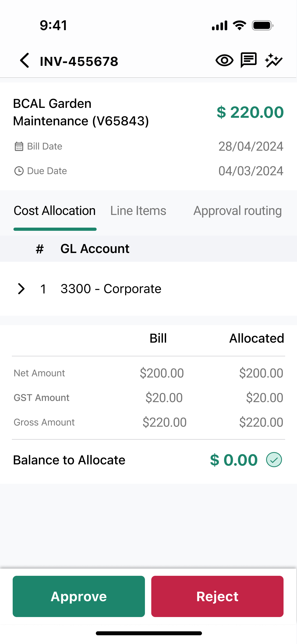Screen dimensions: 297x644
Task: Tap the $ 220.00 invoice total
Action: tap(250, 112)
